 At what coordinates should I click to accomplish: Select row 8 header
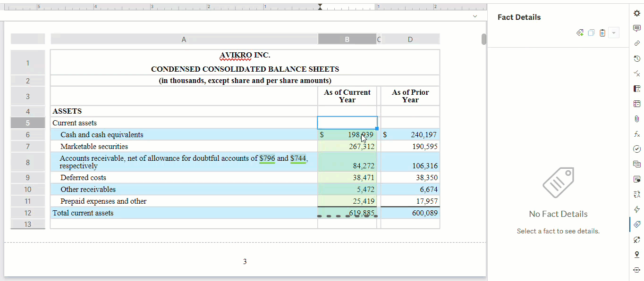point(28,162)
